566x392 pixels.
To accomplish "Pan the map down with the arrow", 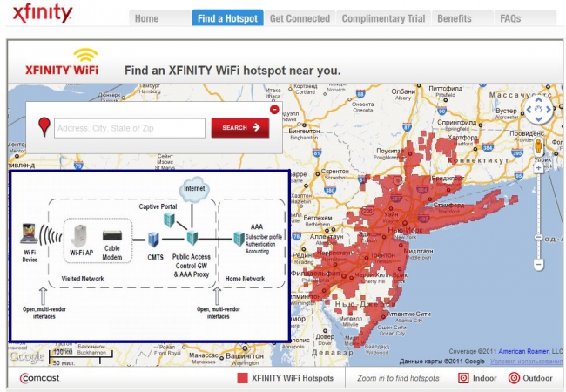I will pyautogui.click(x=538, y=119).
